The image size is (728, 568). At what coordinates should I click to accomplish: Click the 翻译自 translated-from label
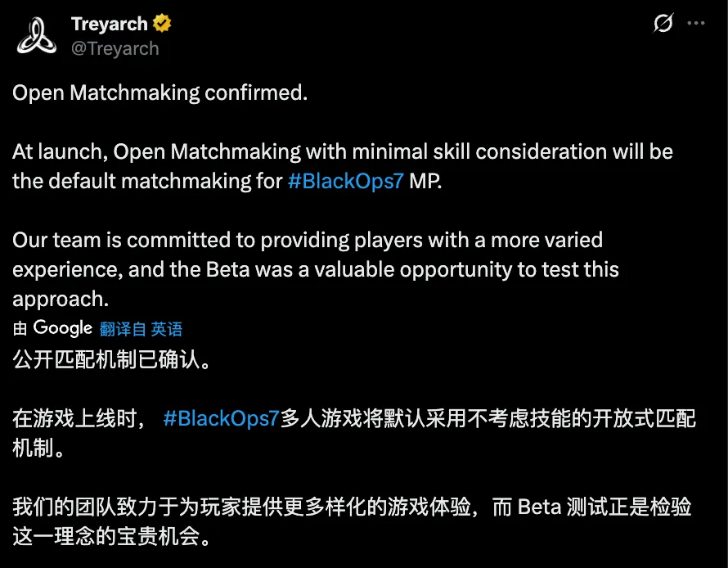[x=123, y=329]
